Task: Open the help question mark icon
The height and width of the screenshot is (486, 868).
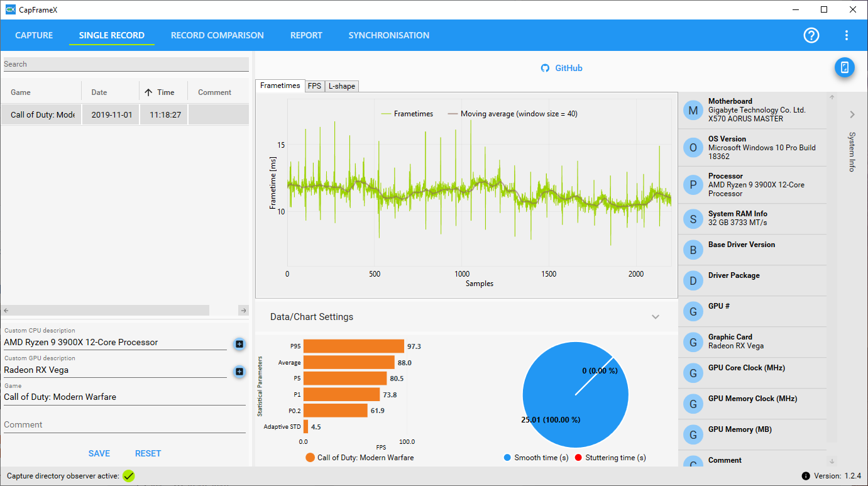Action: point(811,35)
